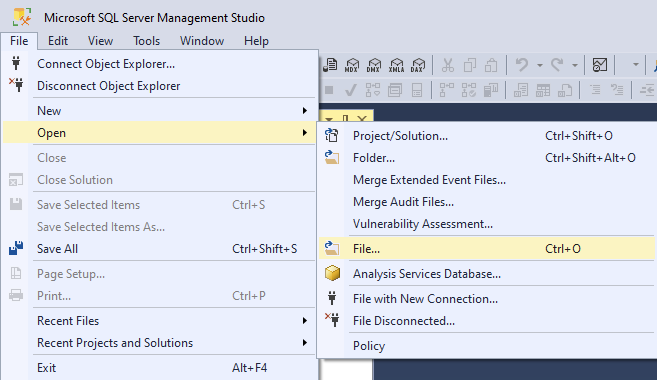The height and width of the screenshot is (380, 657).
Task: Click the XMLA query toolbar icon
Action: [x=396, y=65]
